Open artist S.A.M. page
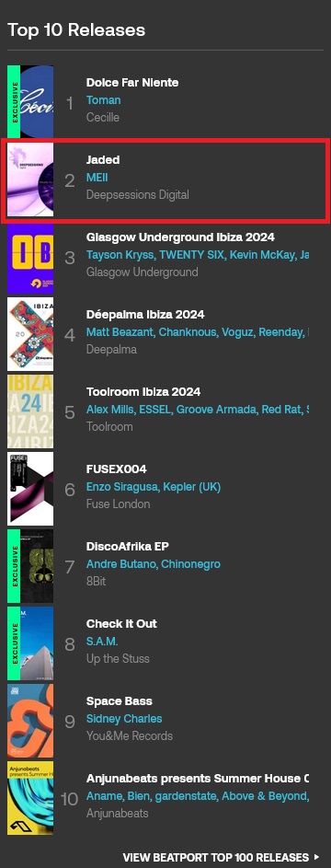The image size is (331, 868). [102, 641]
